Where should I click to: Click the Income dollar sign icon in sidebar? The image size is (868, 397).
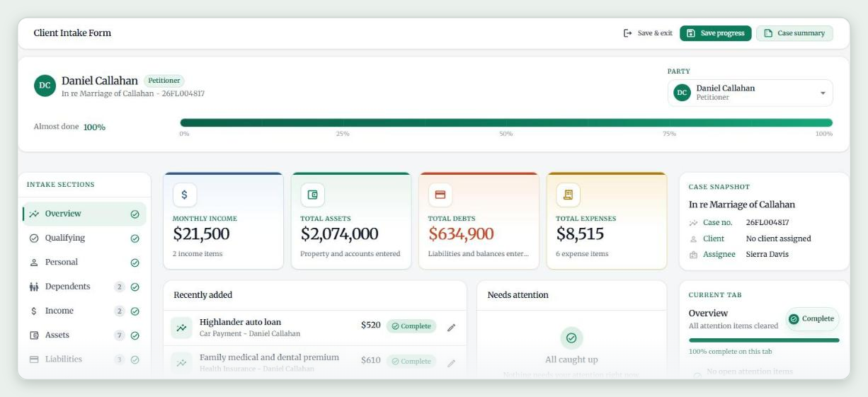pos(34,311)
